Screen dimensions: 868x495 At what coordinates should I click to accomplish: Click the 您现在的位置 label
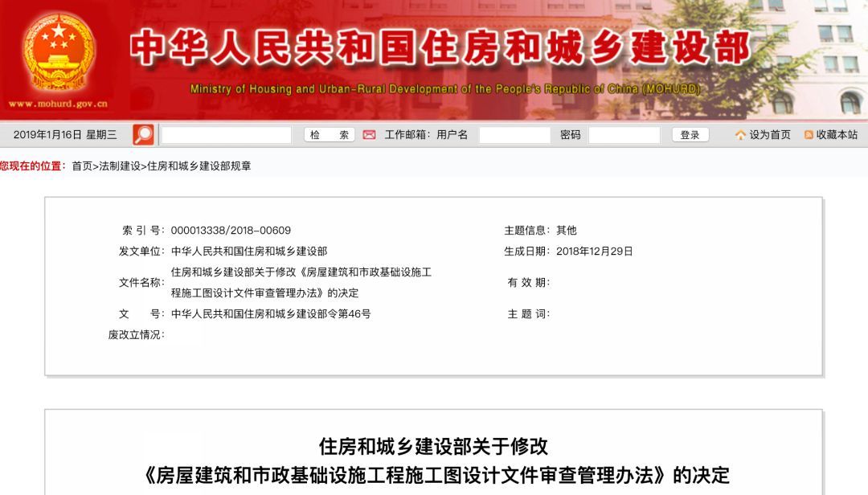pyautogui.click(x=33, y=166)
